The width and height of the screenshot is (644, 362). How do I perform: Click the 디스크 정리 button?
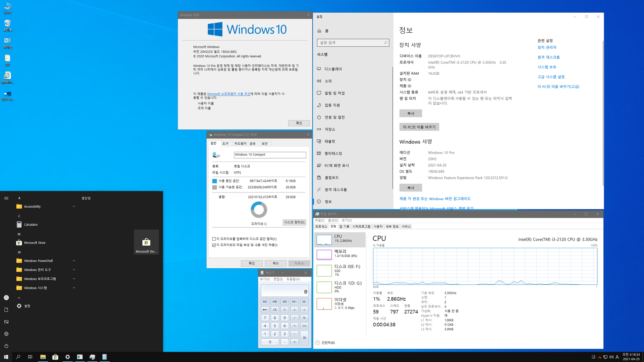pyautogui.click(x=294, y=222)
